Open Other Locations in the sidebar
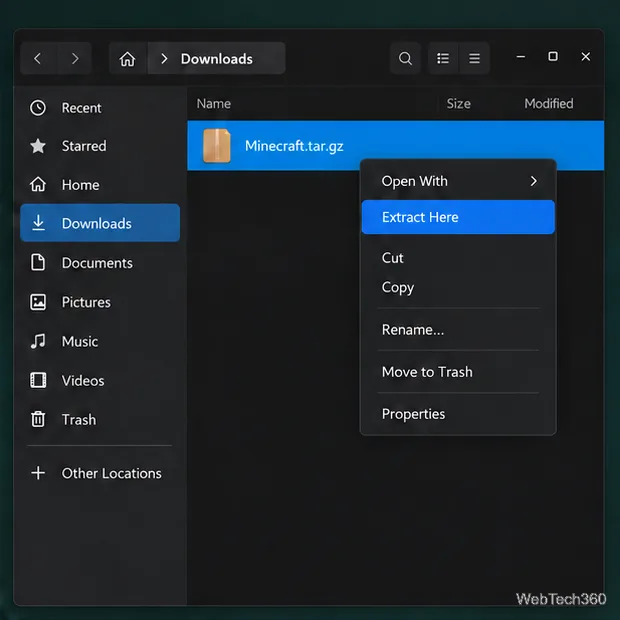620x620 pixels. tap(112, 473)
